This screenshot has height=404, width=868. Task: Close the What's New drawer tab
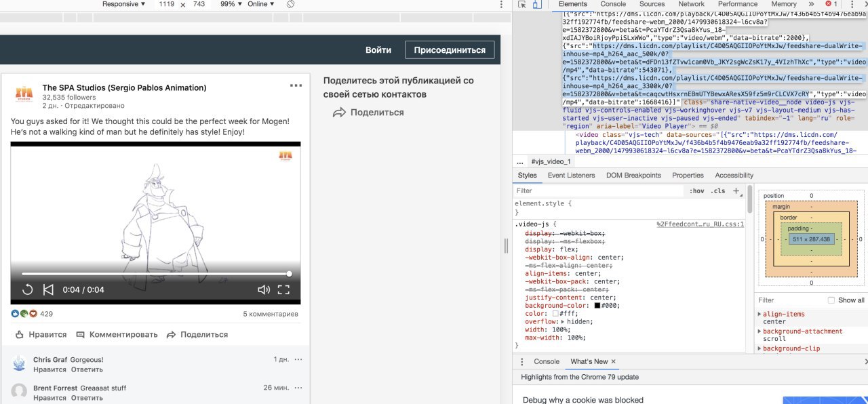pos(614,361)
